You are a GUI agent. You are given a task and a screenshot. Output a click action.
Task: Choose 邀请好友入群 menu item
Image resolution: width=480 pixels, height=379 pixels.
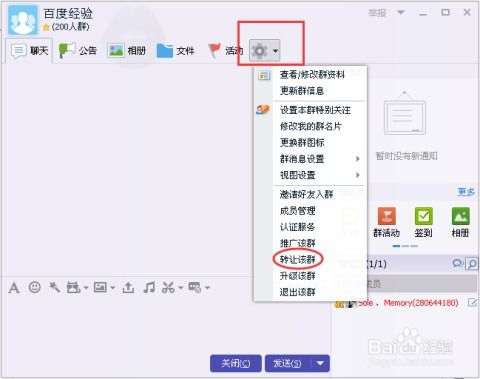[x=306, y=194]
